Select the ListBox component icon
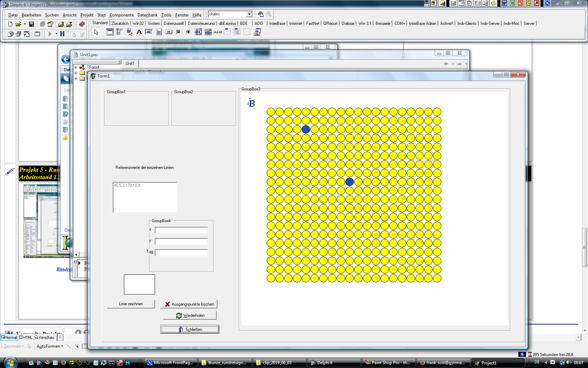Screen dimensions: 588x368 point(198,32)
